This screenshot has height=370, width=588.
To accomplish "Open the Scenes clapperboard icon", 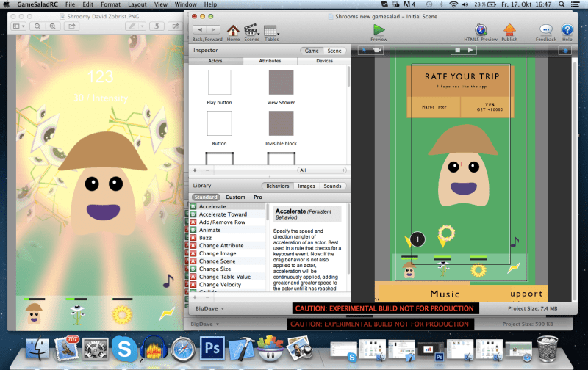I will point(251,31).
